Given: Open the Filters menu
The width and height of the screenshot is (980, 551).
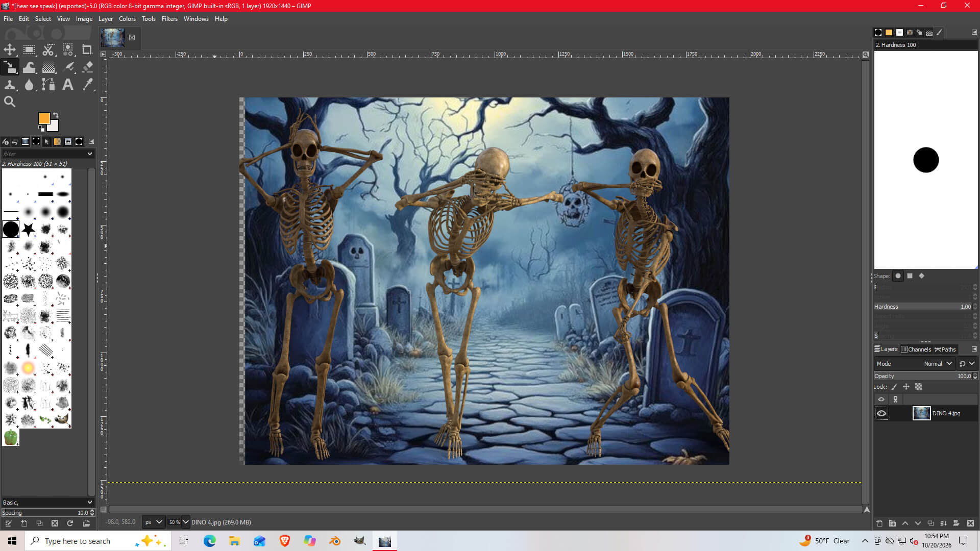Looking at the screenshot, I should click(x=169, y=19).
